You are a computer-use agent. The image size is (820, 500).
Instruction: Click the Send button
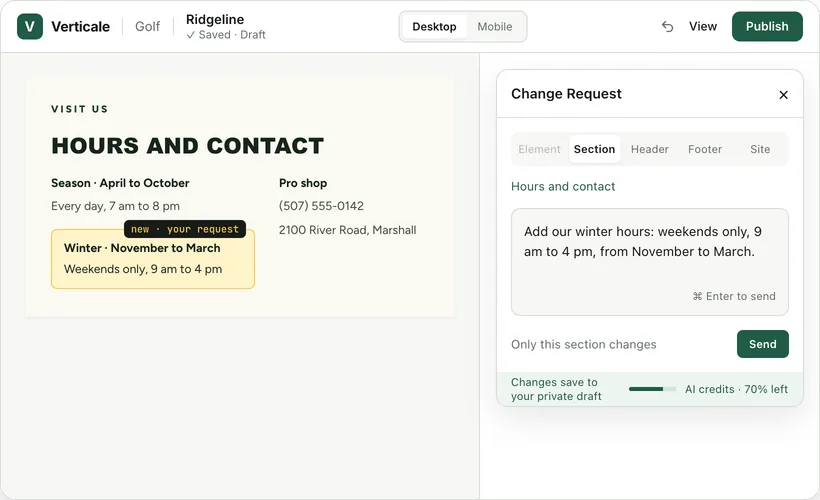(762, 344)
